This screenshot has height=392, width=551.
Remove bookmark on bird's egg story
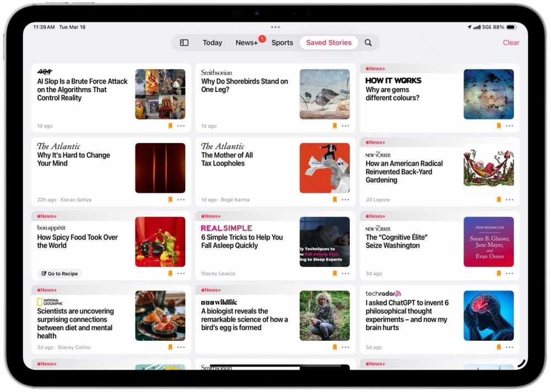point(334,347)
